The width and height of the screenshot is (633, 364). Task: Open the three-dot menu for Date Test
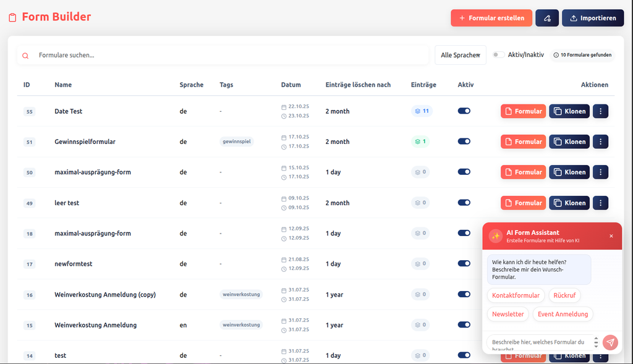click(600, 111)
